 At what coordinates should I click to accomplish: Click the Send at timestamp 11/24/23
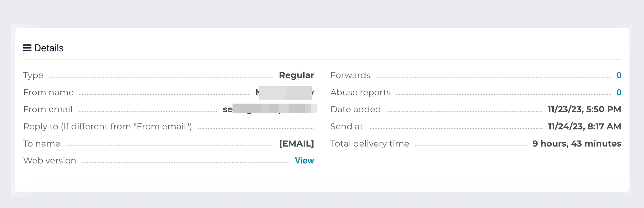[584, 126]
